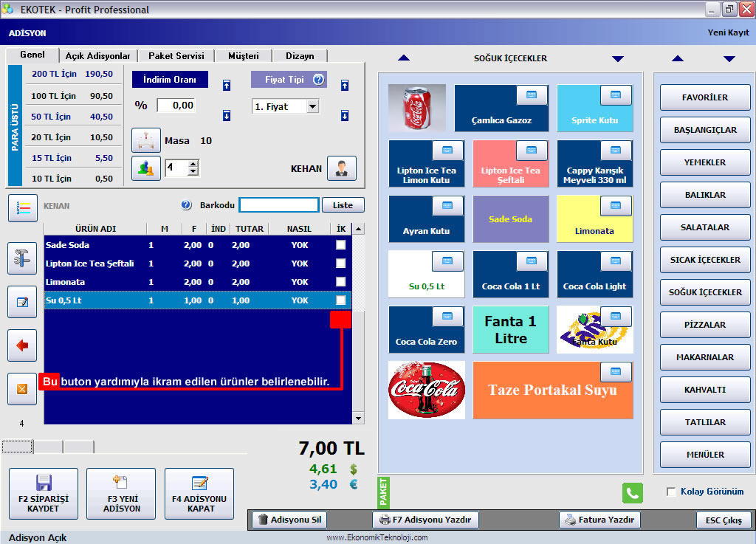Click the Adisyonu Sil button
The image size is (756, 544).
[289, 520]
